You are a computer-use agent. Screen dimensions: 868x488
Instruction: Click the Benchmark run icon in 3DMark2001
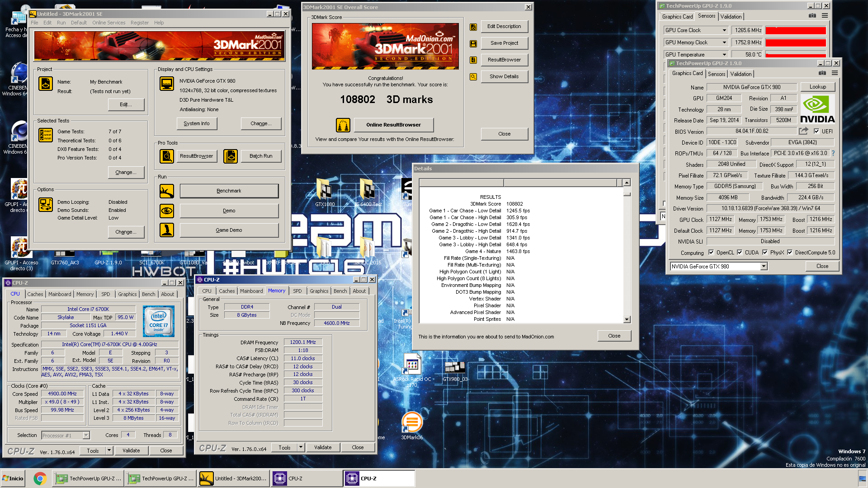tap(166, 191)
